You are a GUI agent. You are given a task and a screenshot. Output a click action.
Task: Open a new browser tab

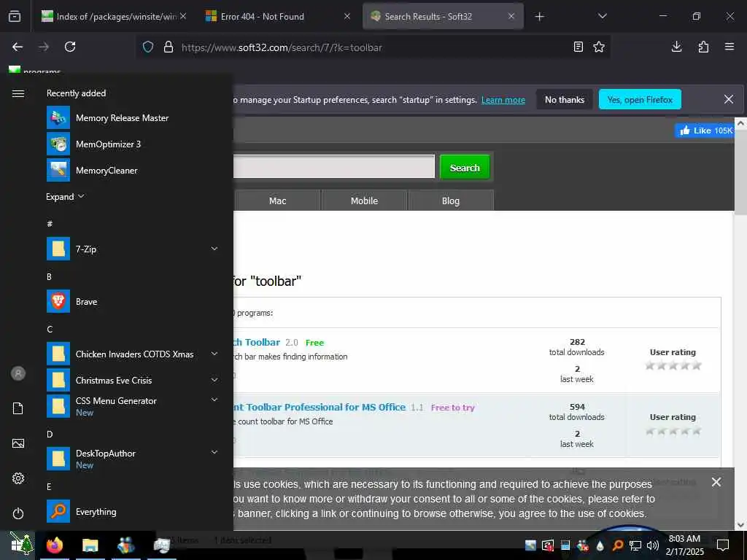click(x=539, y=17)
